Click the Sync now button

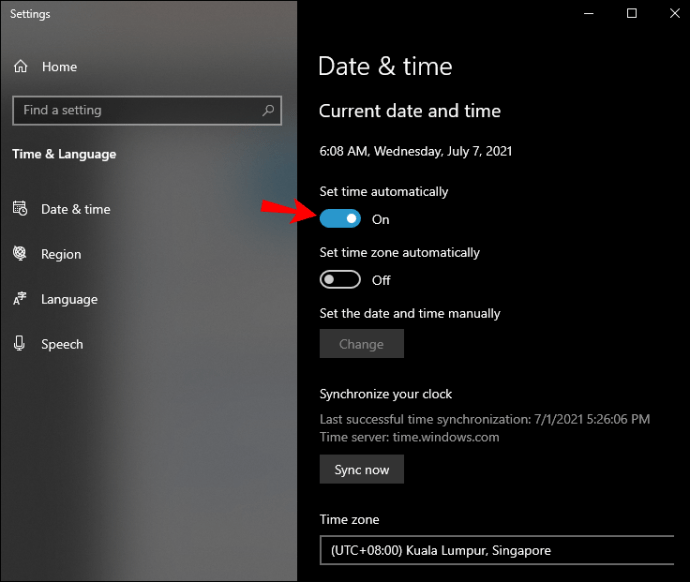tap(362, 469)
